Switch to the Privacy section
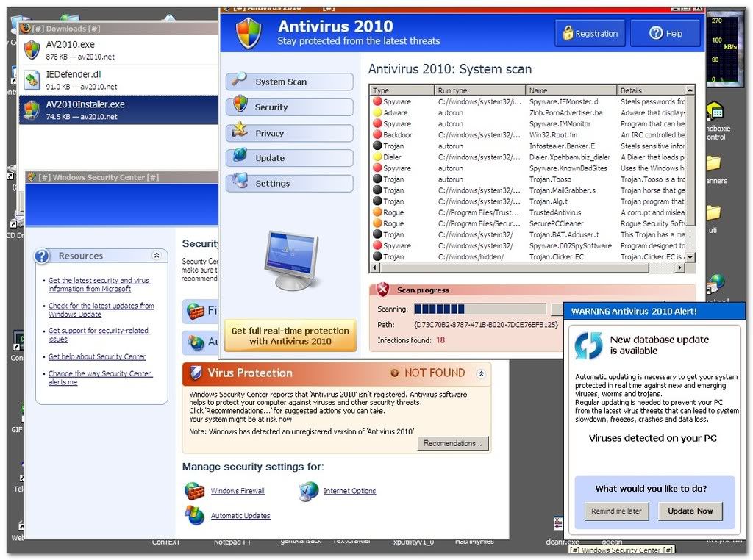 tap(289, 133)
